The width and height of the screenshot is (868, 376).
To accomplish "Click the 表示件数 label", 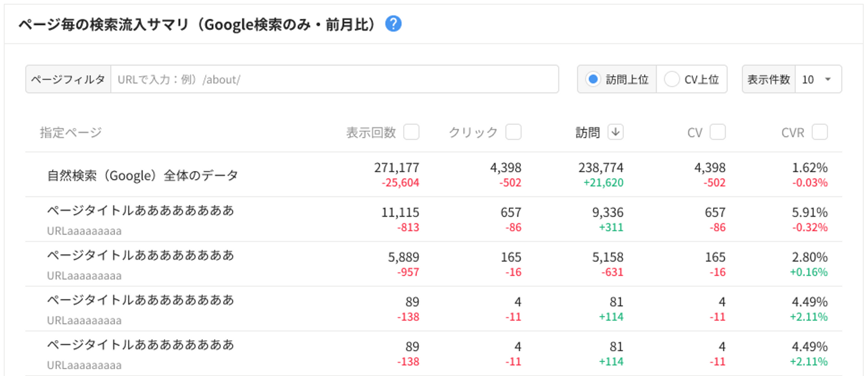I will pos(768,79).
